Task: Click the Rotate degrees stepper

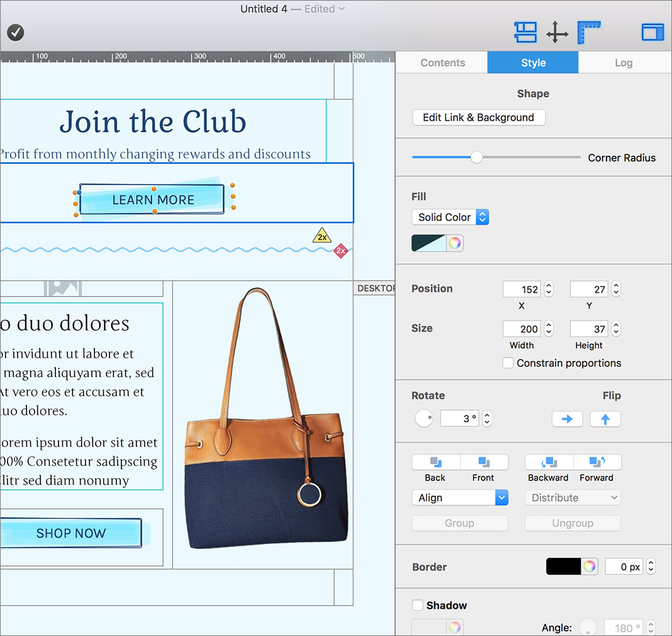Action: [487, 418]
